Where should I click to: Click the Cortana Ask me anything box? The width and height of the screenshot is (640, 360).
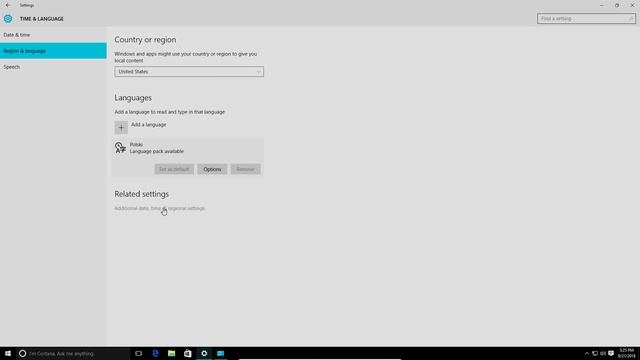point(73,353)
